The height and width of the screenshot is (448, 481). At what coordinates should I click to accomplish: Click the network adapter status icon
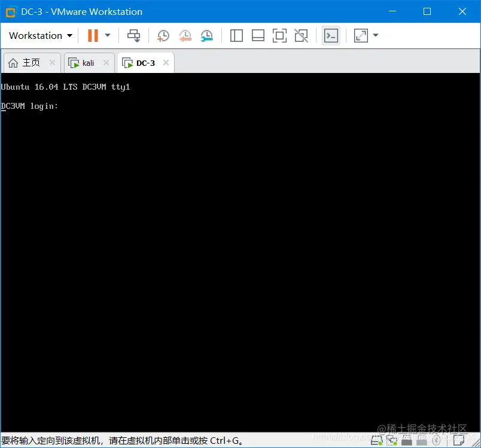click(x=392, y=440)
